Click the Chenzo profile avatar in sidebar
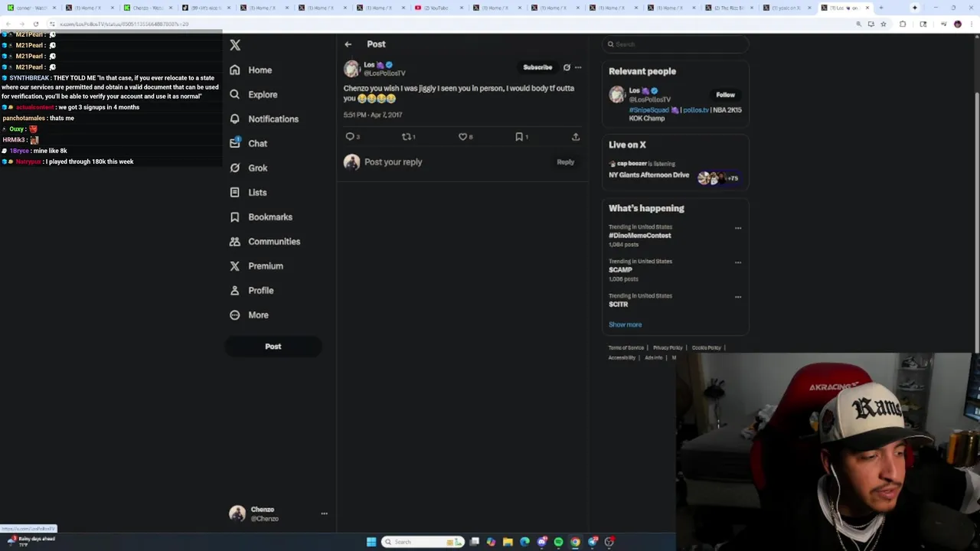The image size is (980, 551). [237, 514]
